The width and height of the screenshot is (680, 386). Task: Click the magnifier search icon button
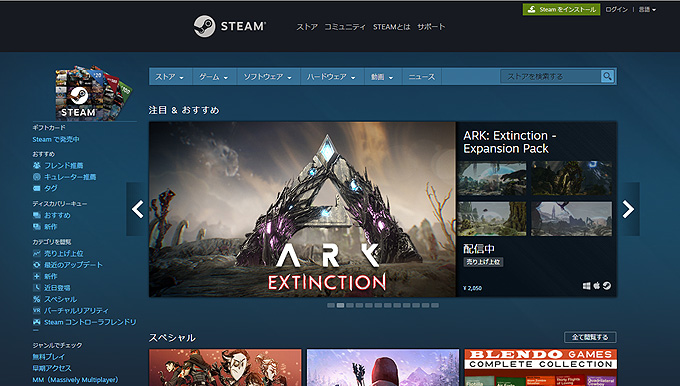pos(608,76)
